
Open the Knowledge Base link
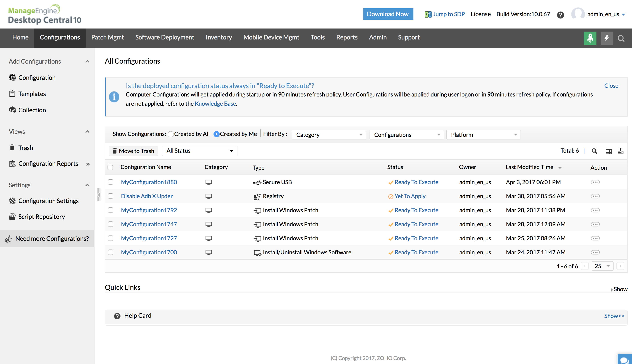click(215, 103)
